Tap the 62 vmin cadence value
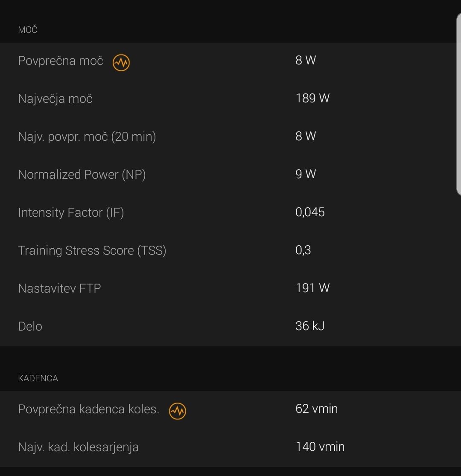Image resolution: width=461 pixels, height=476 pixels. point(316,409)
